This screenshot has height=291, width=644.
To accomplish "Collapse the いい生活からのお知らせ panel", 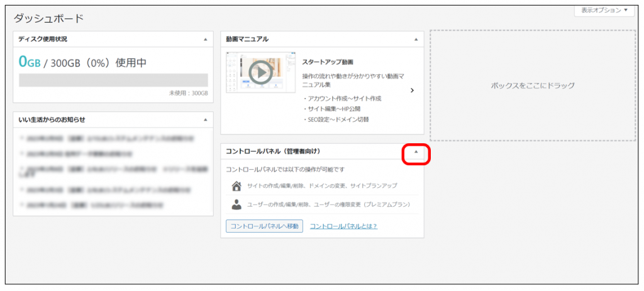I will 205,119.
